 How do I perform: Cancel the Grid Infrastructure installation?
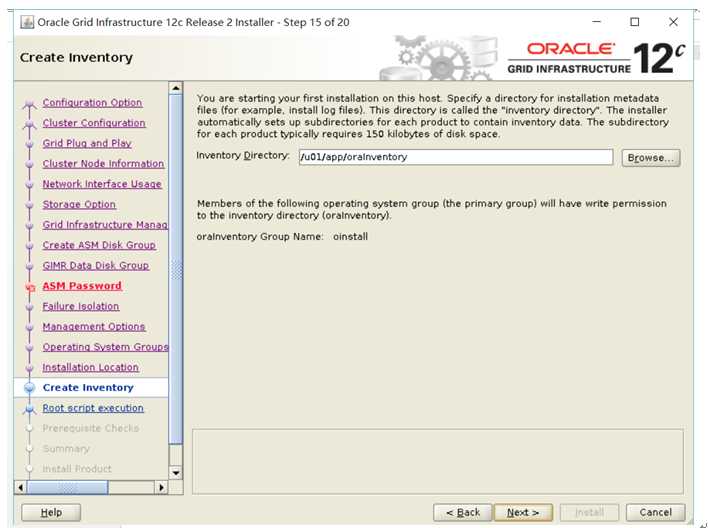[x=655, y=512]
